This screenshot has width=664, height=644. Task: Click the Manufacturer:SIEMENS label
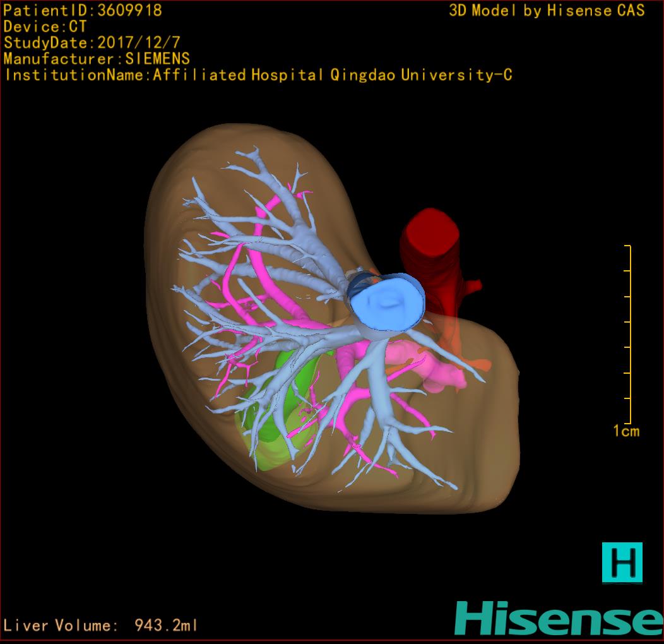[97, 59]
